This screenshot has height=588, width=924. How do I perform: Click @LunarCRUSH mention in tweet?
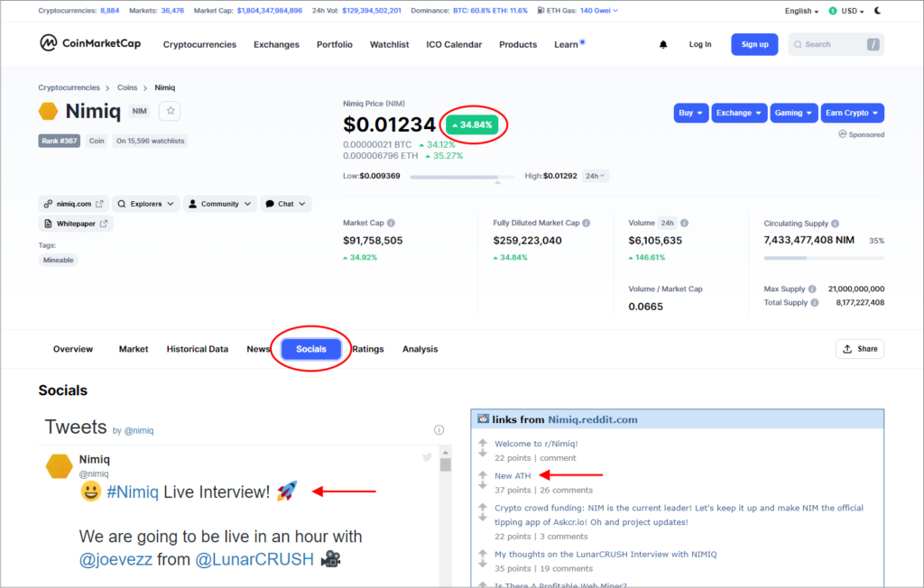pos(254,559)
